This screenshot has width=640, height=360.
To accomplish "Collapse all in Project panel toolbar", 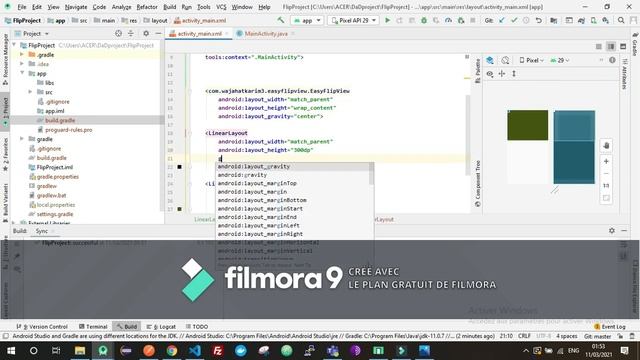I will pyautogui.click(x=131, y=33).
